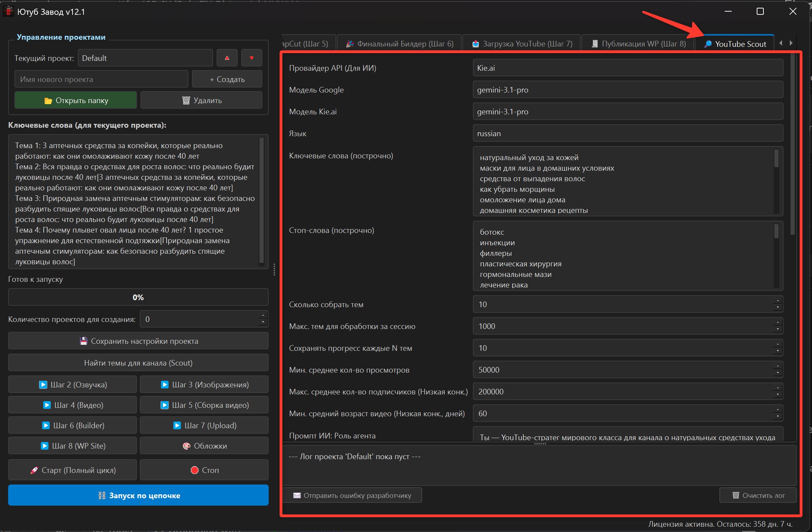This screenshot has width=812, height=532.
Task: Click the line 'маски для лица в домашних условиях'
Action: click(x=547, y=168)
